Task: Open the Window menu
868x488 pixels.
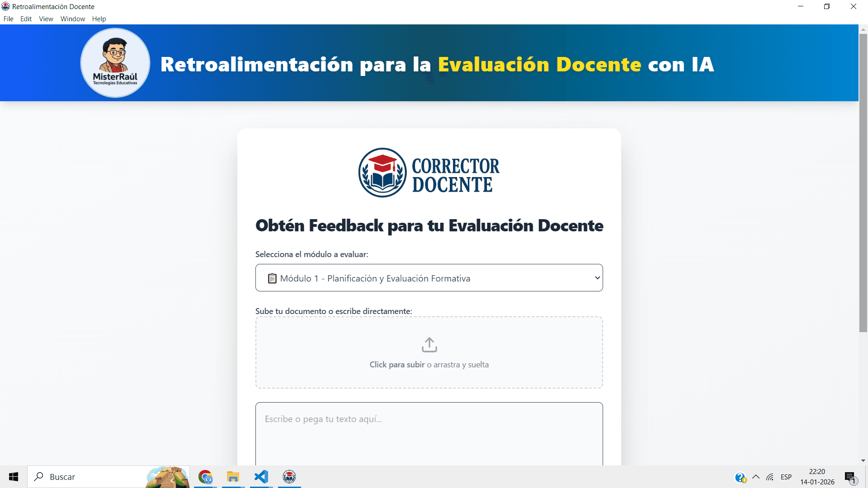Action: coord(73,19)
